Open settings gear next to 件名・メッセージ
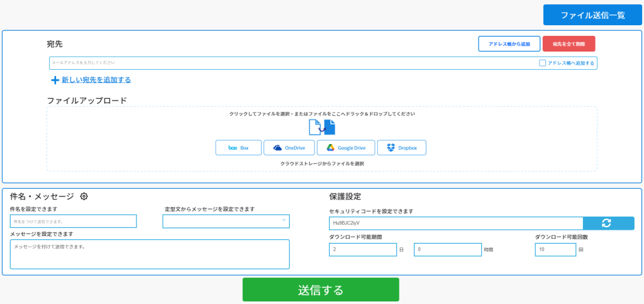 pos(84,196)
